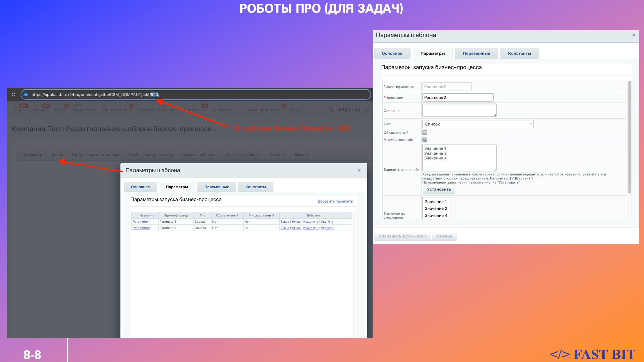This screenshot has width=644, height=362.
Task: Uncheck the Множественный checkbox
Action: point(425,140)
